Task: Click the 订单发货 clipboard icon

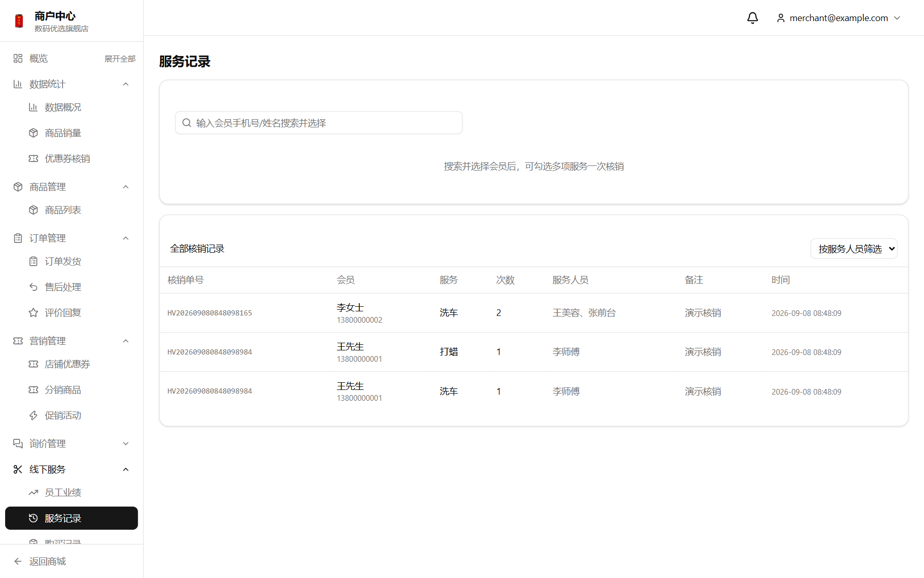Action: (x=33, y=262)
